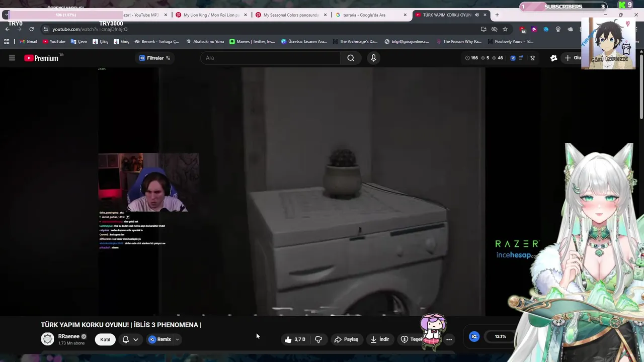Click the Çeviri translate bookmark
644x362 pixels.
click(x=79, y=42)
